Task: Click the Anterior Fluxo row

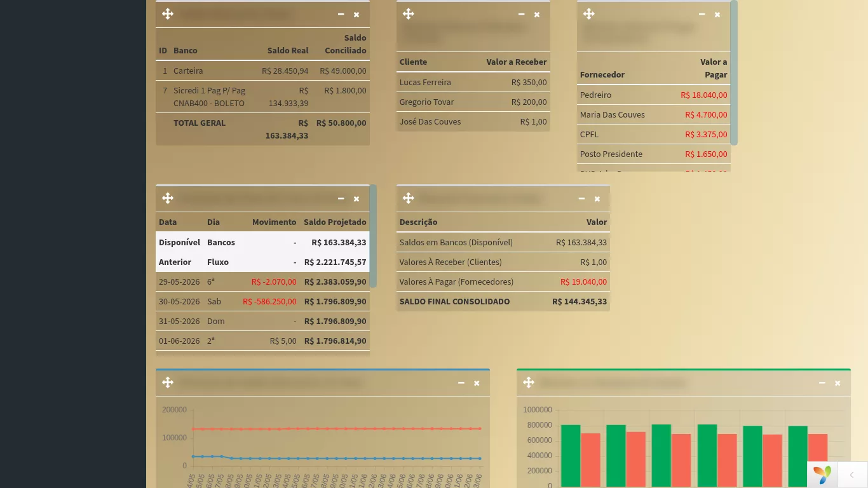Action: coord(262,262)
